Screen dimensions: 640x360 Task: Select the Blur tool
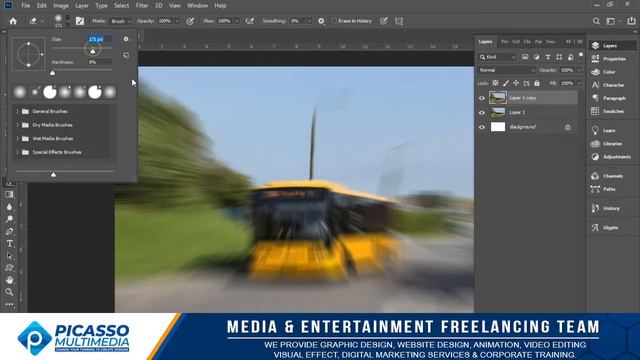(9, 207)
